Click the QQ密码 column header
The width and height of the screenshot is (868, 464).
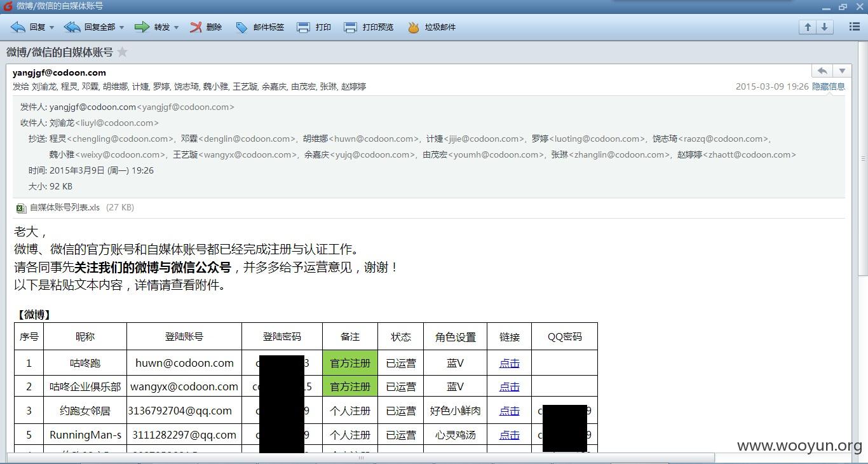click(565, 337)
